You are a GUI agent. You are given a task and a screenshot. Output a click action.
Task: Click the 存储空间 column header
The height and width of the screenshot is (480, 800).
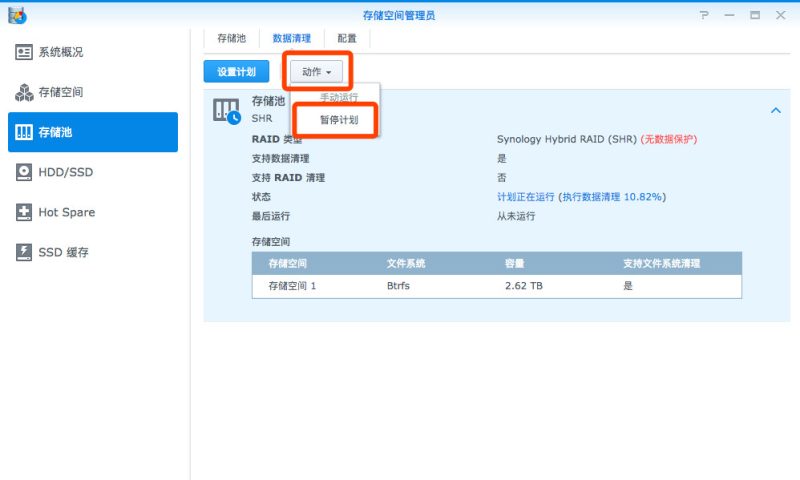coord(288,264)
